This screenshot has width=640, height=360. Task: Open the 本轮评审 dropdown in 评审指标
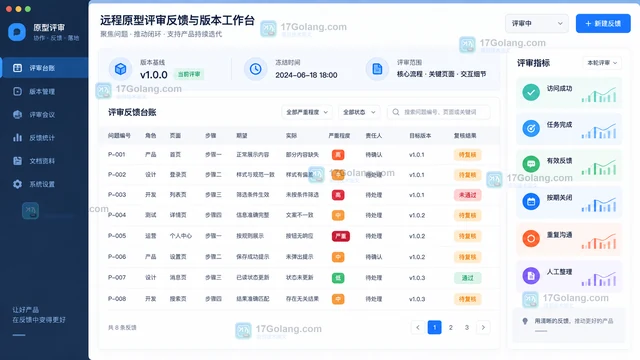click(x=602, y=63)
